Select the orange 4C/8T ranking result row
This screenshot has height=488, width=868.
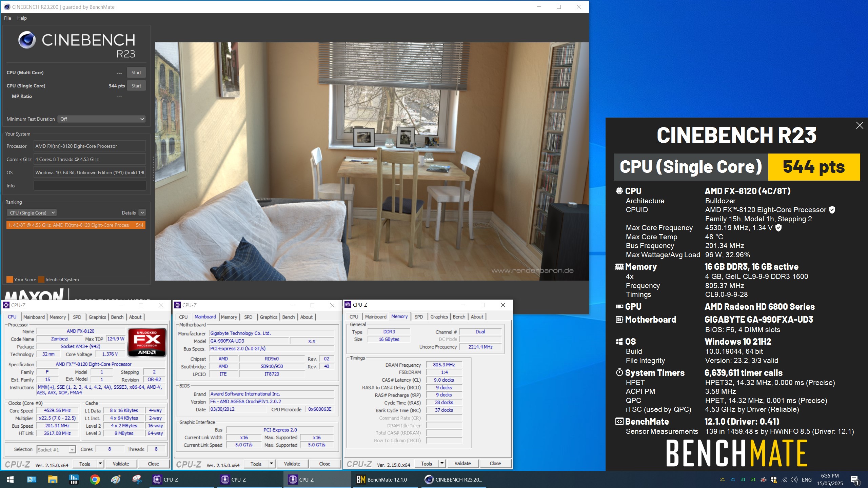[x=76, y=225]
